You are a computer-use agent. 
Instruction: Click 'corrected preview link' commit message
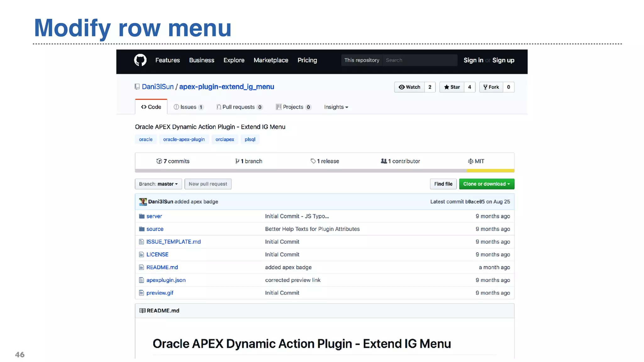tap(293, 280)
